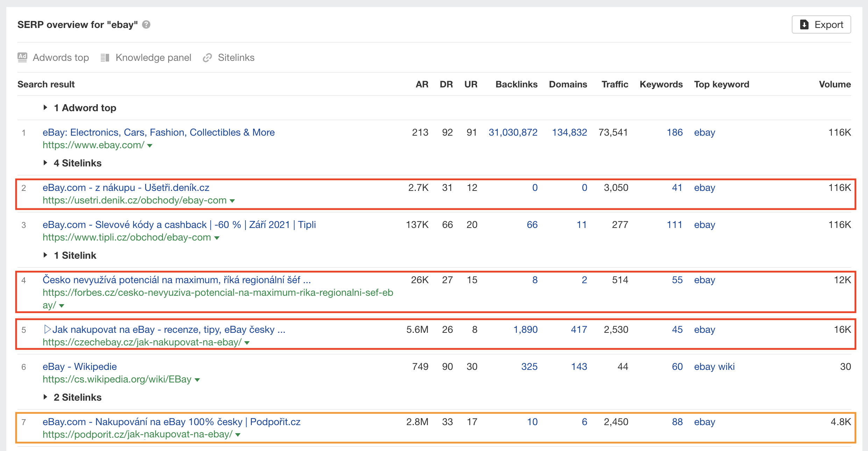
Task: Click the Export download icon
Action: [804, 24]
